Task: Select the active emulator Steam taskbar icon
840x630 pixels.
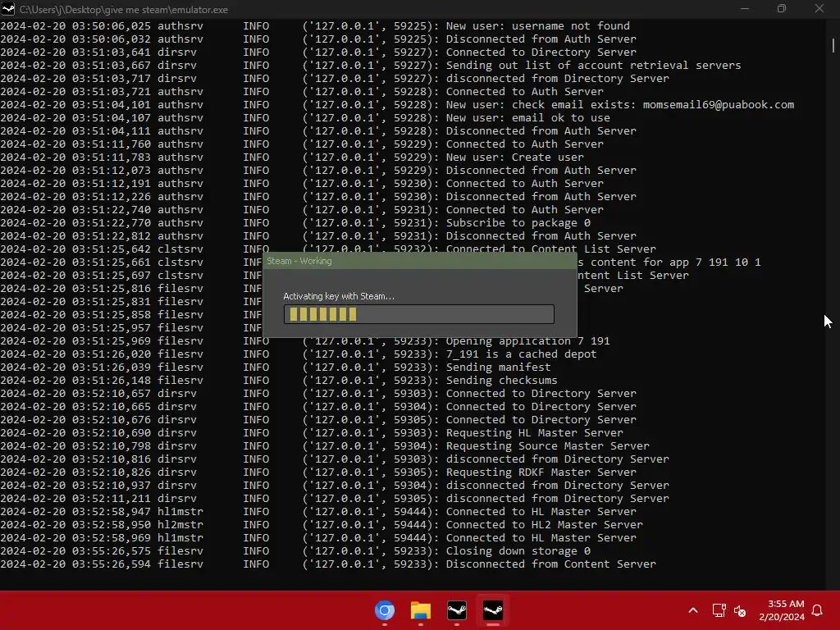Action: tap(493, 610)
